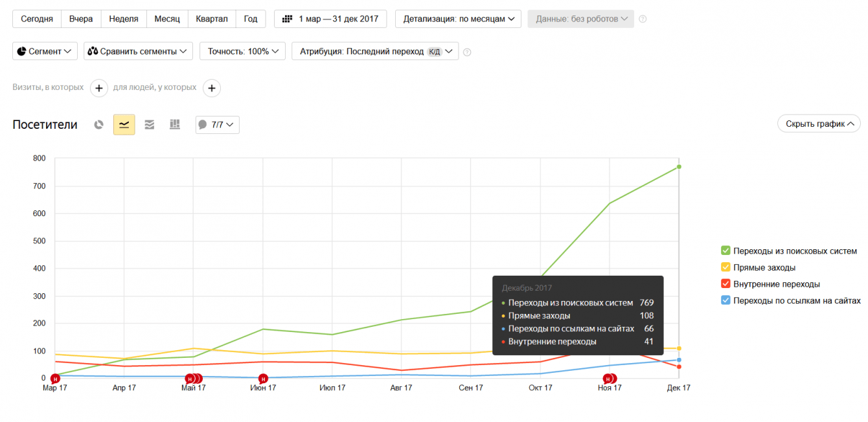Switch to the Неделя period tab
The width and height of the screenshot is (868, 422).
[124, 19]
